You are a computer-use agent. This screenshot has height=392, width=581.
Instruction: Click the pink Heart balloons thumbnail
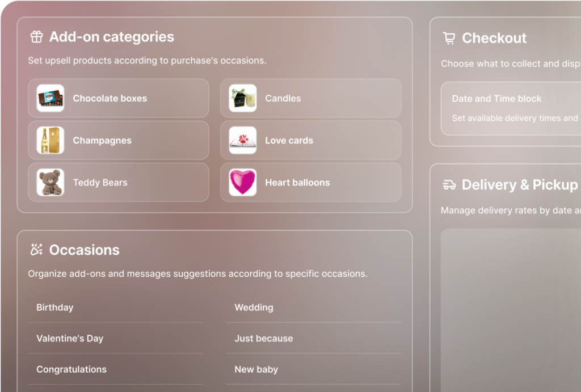[x=243, y=183]
